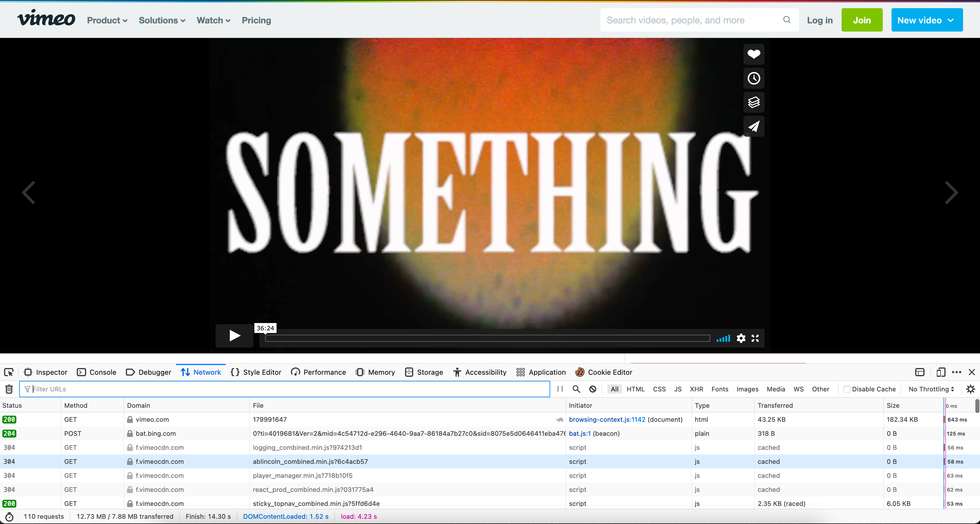Add video to Watch Later with the clock icon
This screenshot has height=524, width=980.
(754, 78)
